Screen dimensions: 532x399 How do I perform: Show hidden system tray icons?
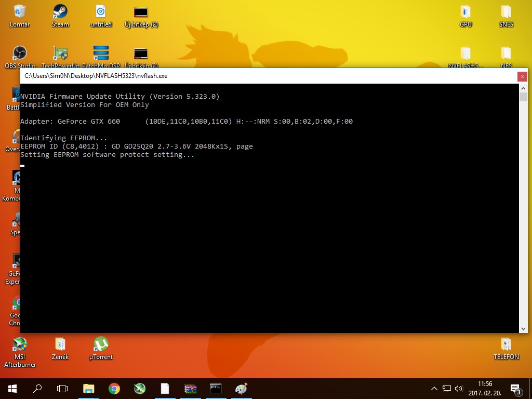click(x=434, y=389)
